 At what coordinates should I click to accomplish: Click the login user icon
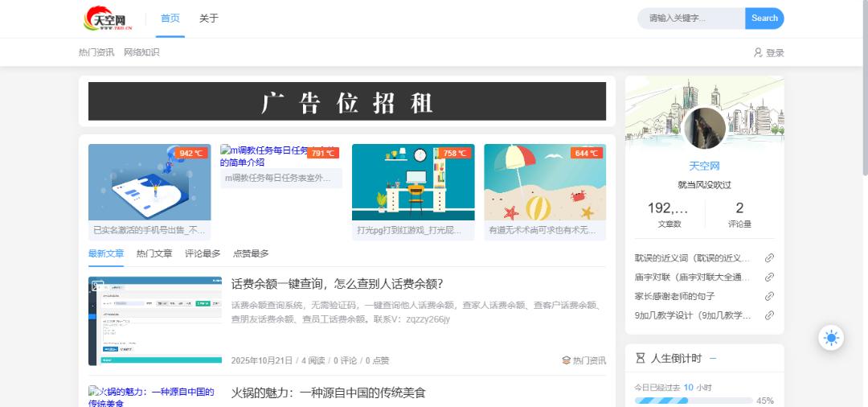click(758, 52)
